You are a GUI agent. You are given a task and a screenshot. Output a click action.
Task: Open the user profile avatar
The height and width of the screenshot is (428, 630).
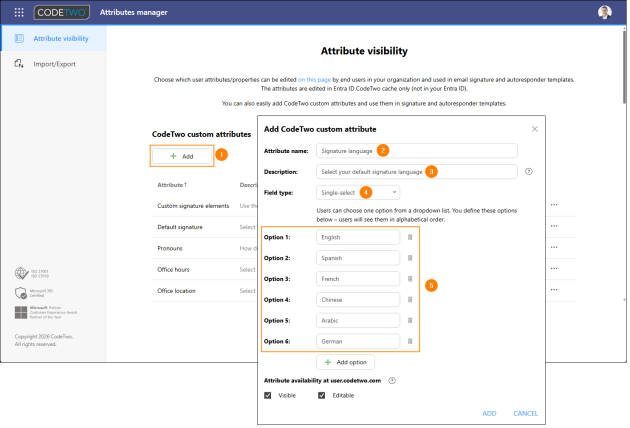pos(605,12)
